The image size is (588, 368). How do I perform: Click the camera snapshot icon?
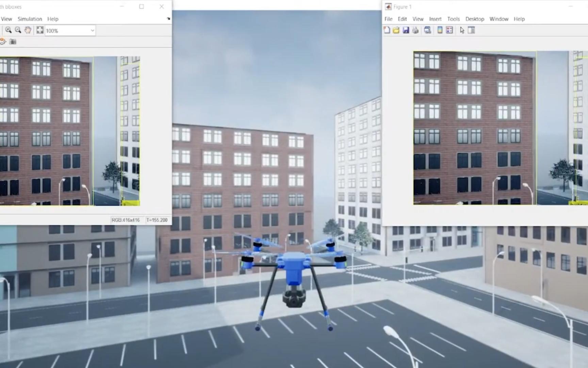coord(13,42)
